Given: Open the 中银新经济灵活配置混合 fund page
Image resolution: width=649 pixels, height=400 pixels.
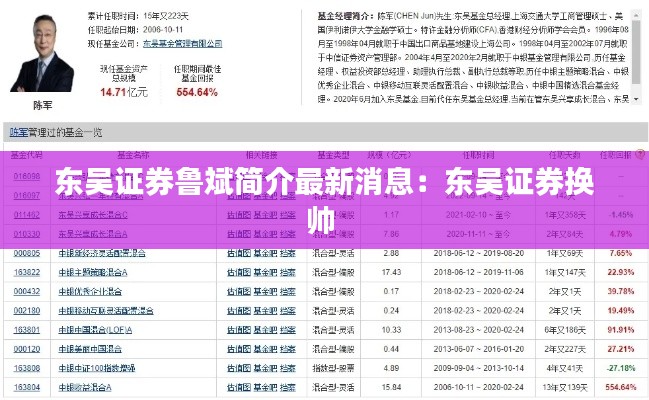Looking at the screenshot, I should pos(102,253).
